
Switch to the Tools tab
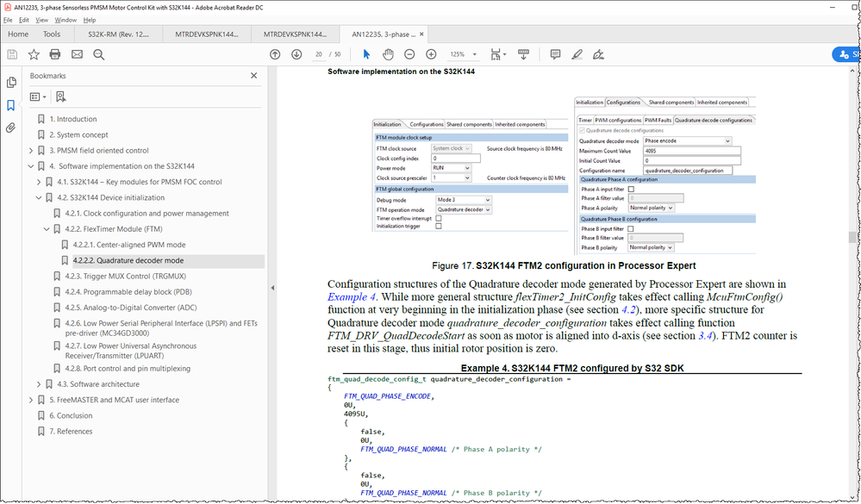click(x=52, y=34)
